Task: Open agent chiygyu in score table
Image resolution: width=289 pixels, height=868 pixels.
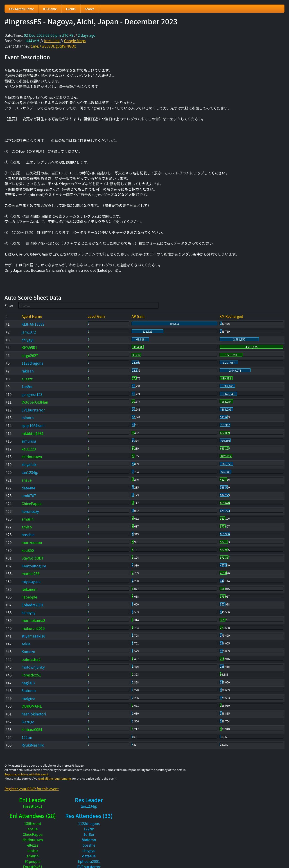Action: (28, 340)
